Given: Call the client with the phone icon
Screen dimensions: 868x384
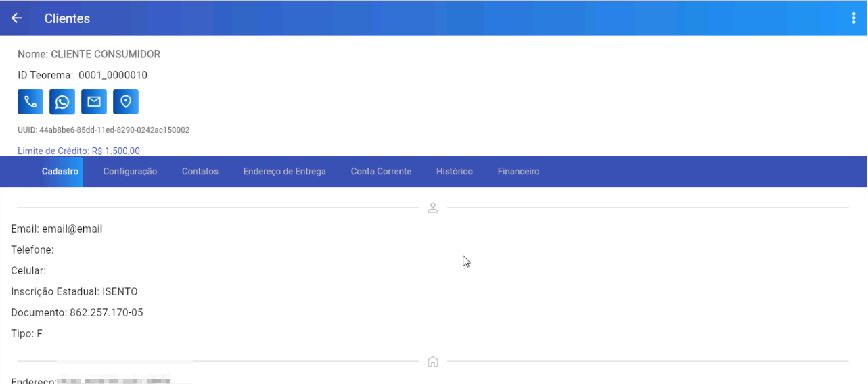Looking at the screenshot, I should 30,101.
